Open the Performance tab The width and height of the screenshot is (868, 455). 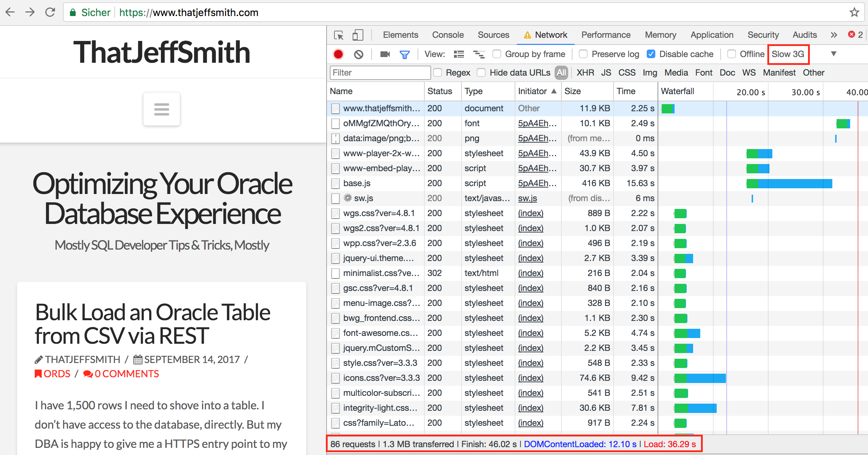click(x=606, y=35)
